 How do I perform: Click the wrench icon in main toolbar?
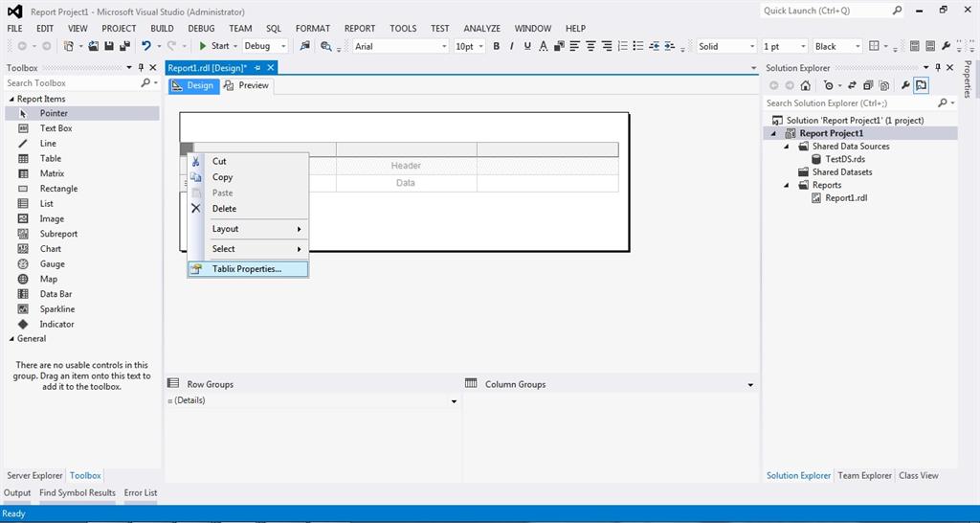947,46
